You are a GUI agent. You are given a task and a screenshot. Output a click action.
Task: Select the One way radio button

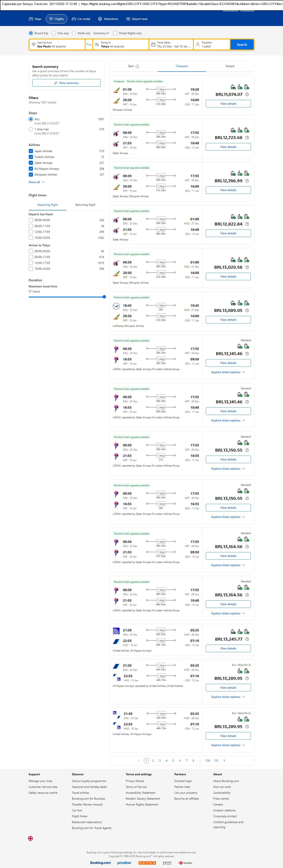pos(54,33)
